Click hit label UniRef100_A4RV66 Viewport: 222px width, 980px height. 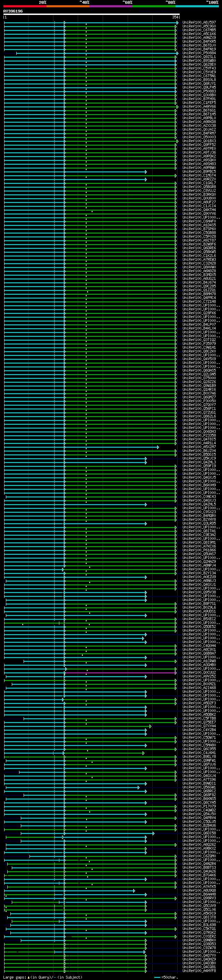pyautogui.click(x=199, y=106)
